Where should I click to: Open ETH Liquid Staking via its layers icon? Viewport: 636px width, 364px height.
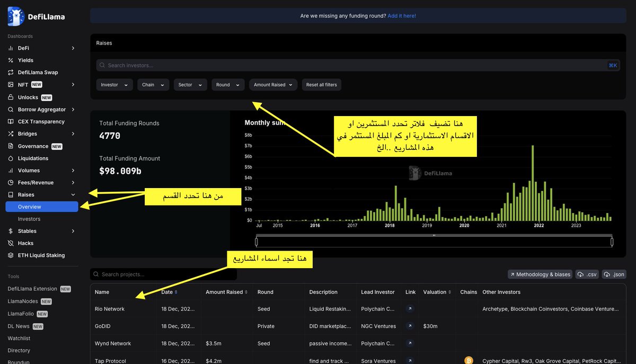tap(11, 255)
